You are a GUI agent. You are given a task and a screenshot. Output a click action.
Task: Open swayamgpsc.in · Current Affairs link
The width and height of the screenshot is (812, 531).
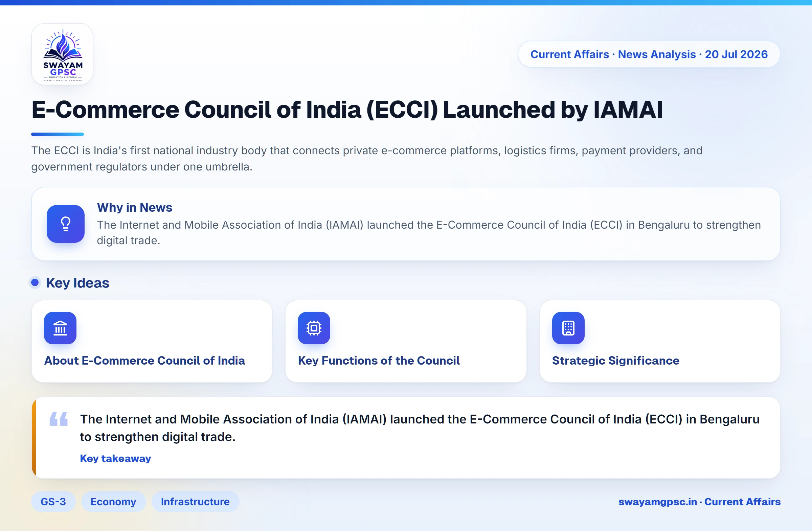[x=699, y=502]
